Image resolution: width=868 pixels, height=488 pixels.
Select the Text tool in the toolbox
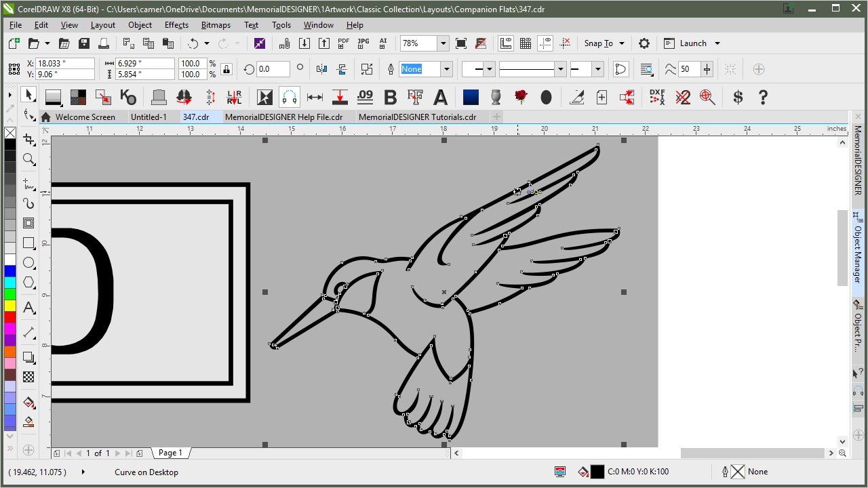click(x=28, y=308)
